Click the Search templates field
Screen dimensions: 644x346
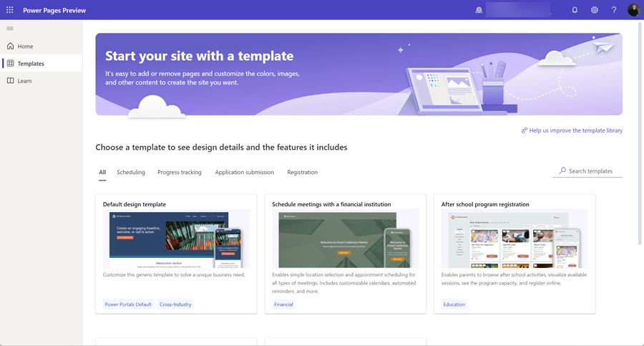590,171
